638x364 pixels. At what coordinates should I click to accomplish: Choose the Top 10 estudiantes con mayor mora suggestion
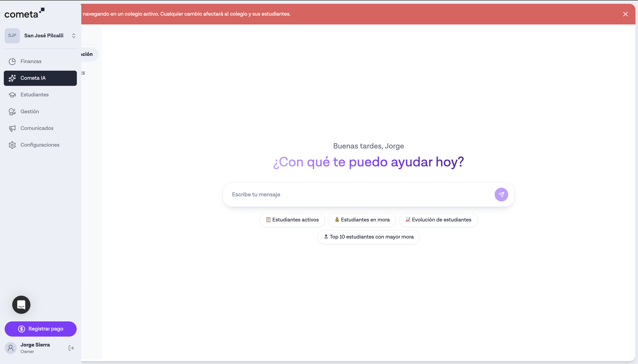click(x=368, y=237)
